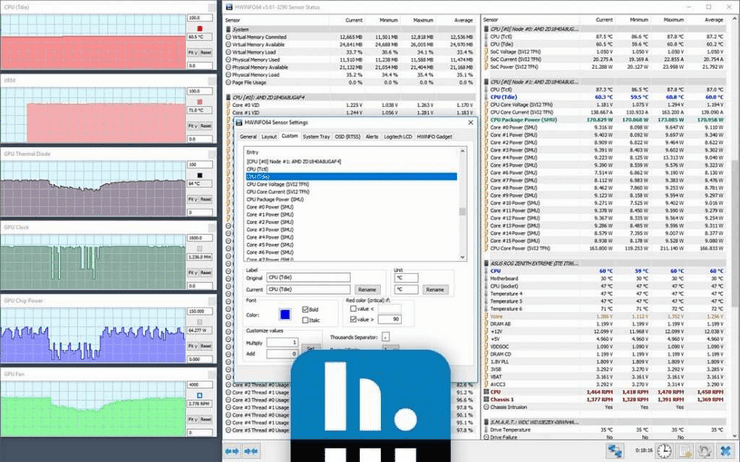
Task: Switch to the Layout tab
Action: click(269, 137)
